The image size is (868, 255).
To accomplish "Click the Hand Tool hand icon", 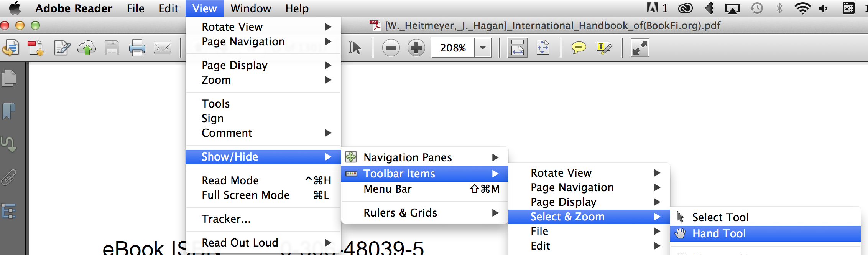I will coord(680,233).
